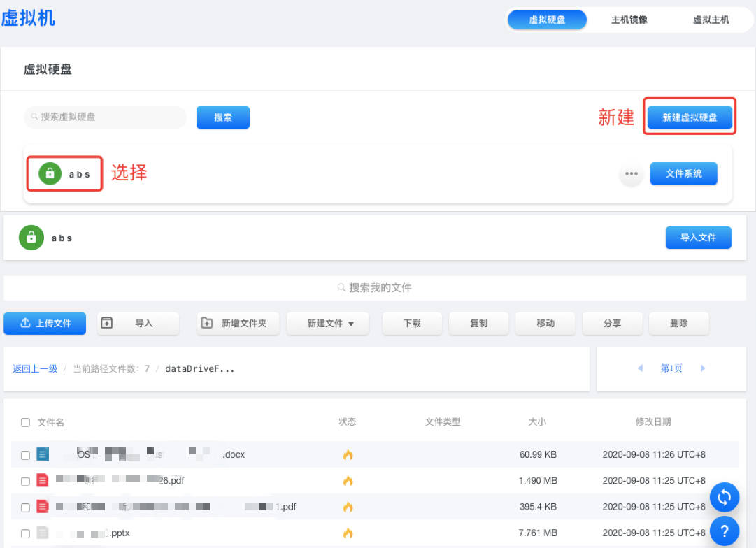Click the 2020-09-08 11:26 UTC+8 date cell
Screen dimensions: 756x548
654,454
